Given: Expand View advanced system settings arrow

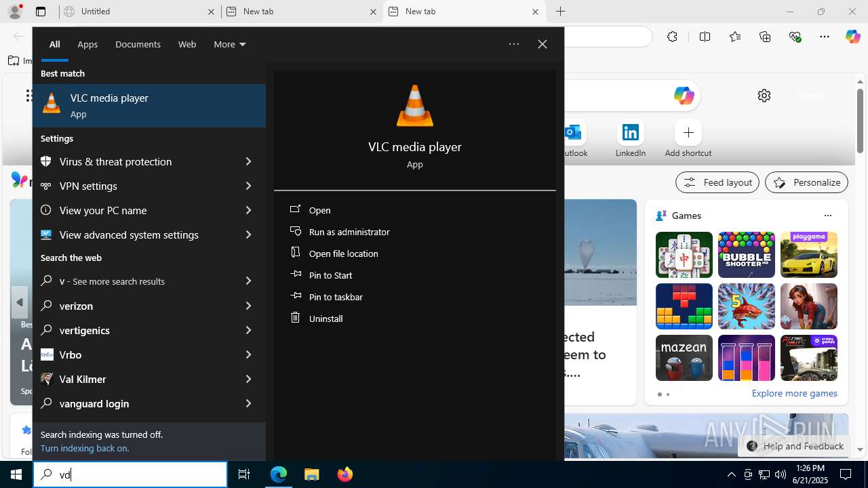Looking at the screenshot, I should (248, 235).
